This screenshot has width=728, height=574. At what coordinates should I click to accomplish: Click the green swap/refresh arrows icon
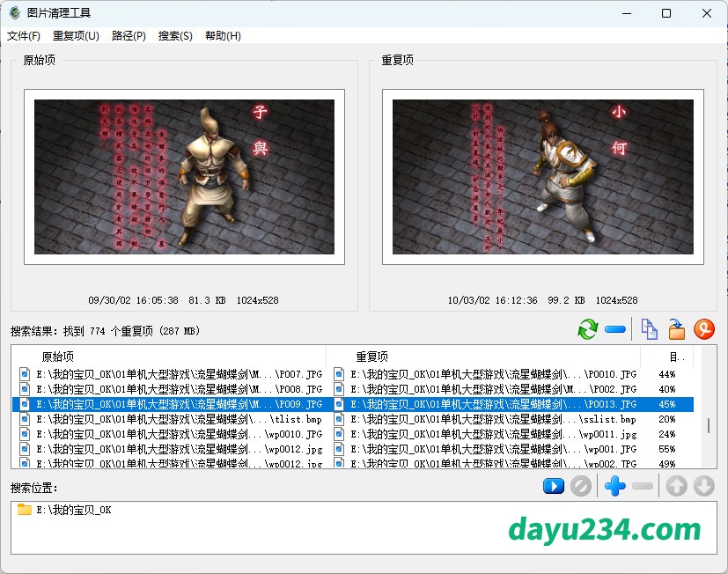[587, 330]
